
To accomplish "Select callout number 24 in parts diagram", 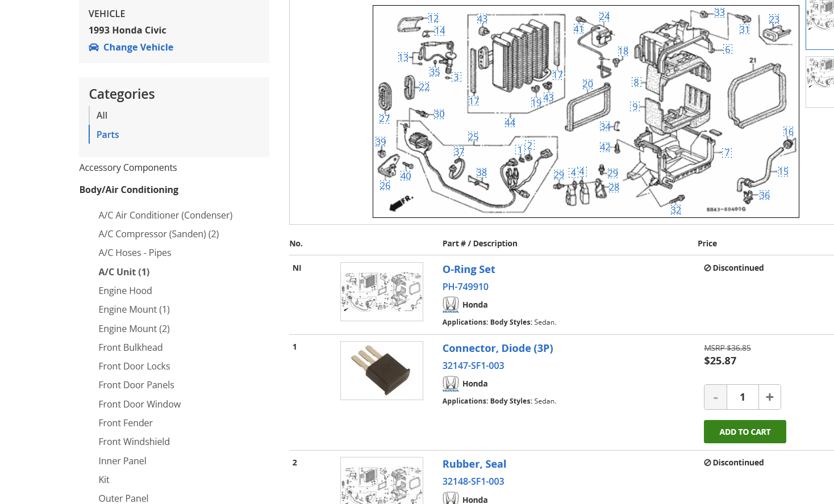I will (604, 17).
